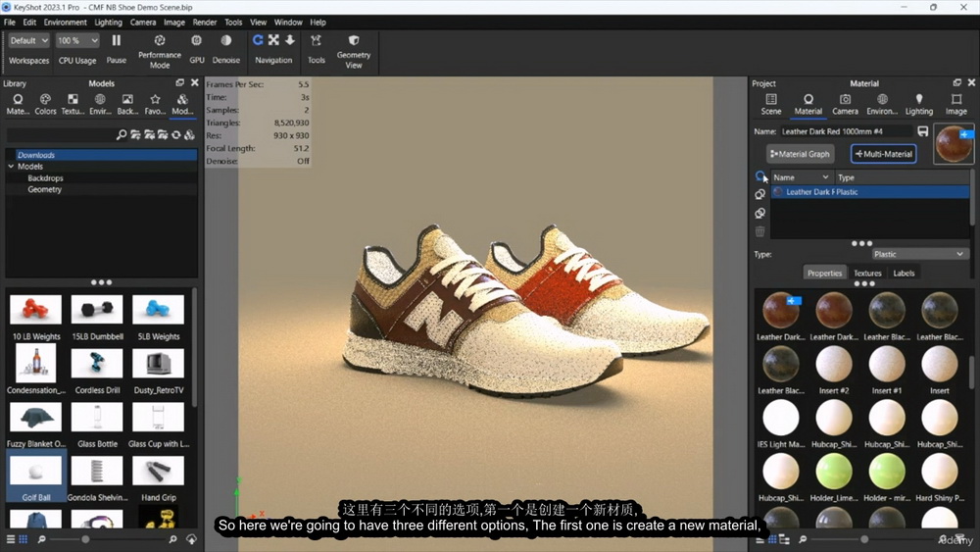Viewport: 980px width, 552px height.
Task: Open the Project Material tab
Action: click(x=808, y=104)
